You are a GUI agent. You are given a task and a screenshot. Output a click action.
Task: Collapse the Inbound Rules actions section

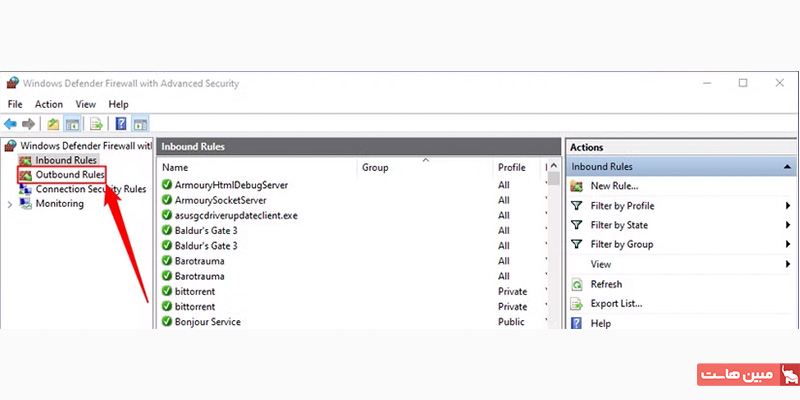787,167
